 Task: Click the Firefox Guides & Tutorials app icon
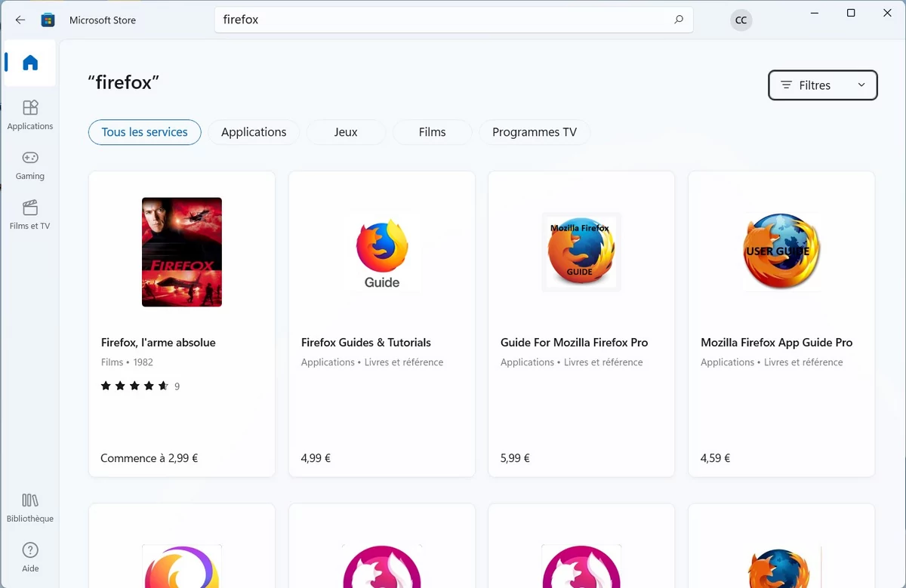(x=382, y=252)
